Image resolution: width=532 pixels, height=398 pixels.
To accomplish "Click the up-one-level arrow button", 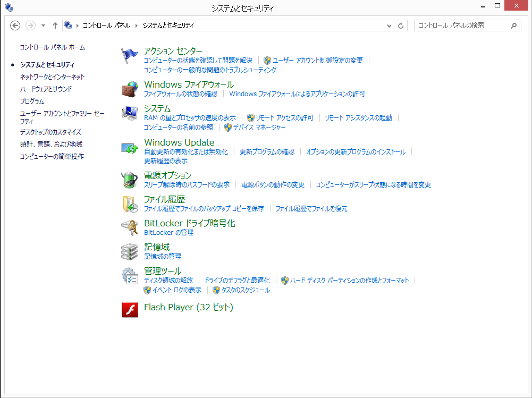I will pos(55,26).
